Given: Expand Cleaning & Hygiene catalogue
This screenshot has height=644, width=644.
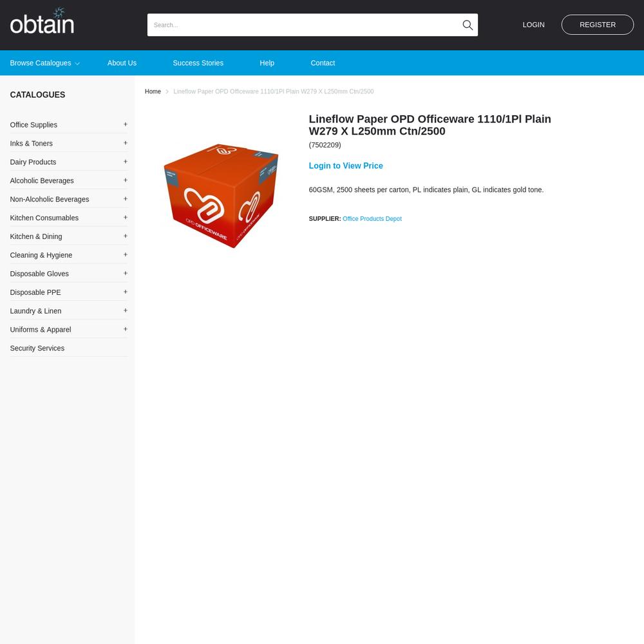Looking at the screenshot, I should tap(126, 254).
